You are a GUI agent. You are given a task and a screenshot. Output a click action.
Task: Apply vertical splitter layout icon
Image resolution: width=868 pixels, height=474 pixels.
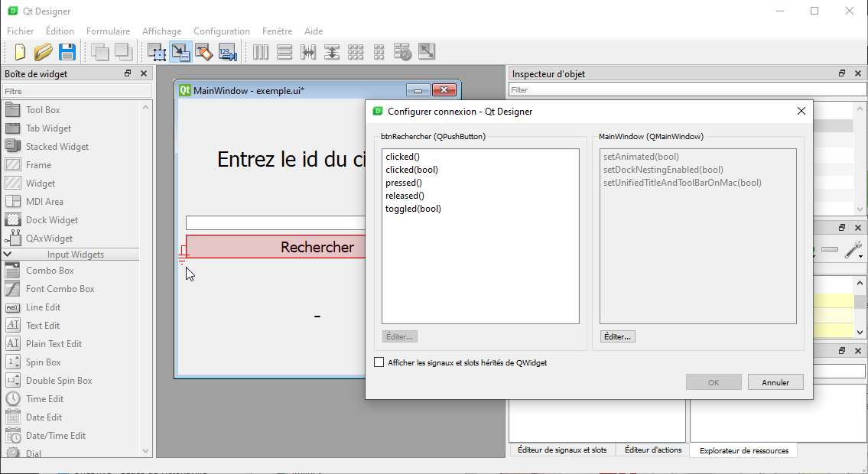coord(332,52)
